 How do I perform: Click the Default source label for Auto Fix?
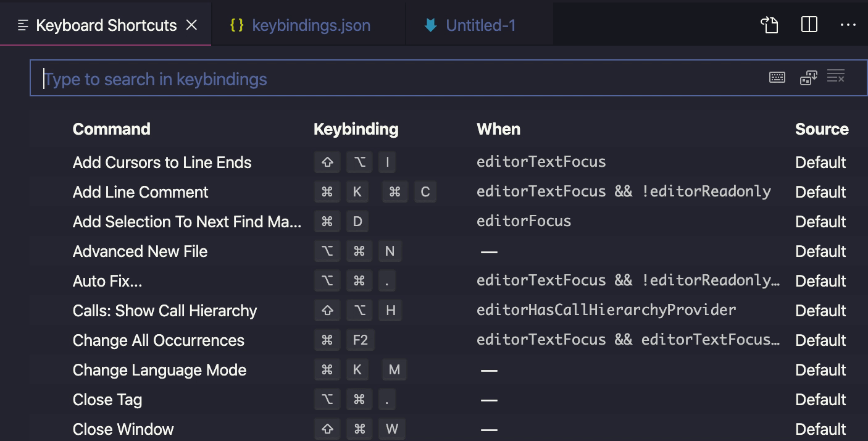820,281
